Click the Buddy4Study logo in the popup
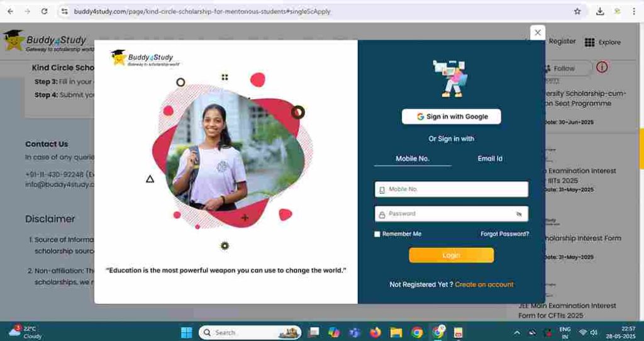The image size is (644, 341). [142, 59]
